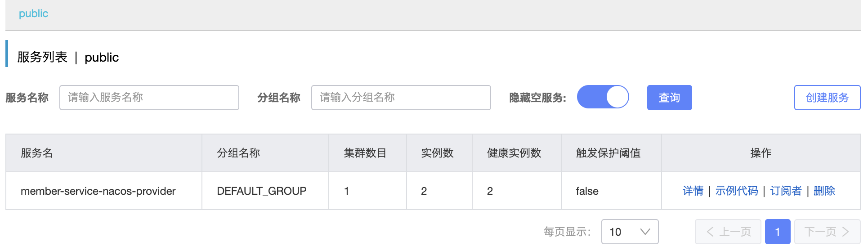Focus the 分组名称 input field
The height and width of the screenshot is (251, 868).
point(401,98)
